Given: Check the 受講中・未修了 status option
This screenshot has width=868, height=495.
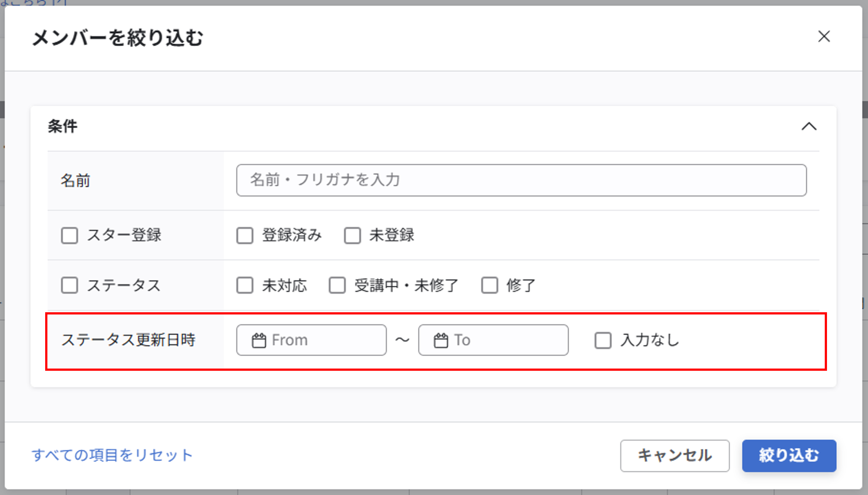Looking at the screenshot, I should 337,285.
